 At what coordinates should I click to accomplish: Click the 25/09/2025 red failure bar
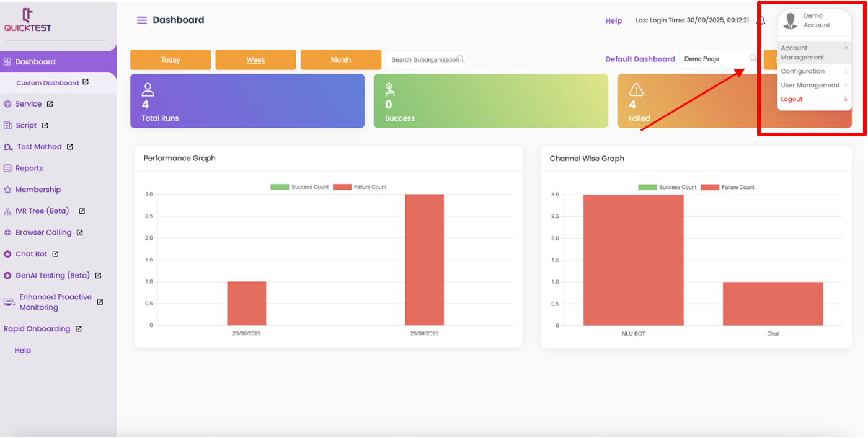click(x=424, y=260)
